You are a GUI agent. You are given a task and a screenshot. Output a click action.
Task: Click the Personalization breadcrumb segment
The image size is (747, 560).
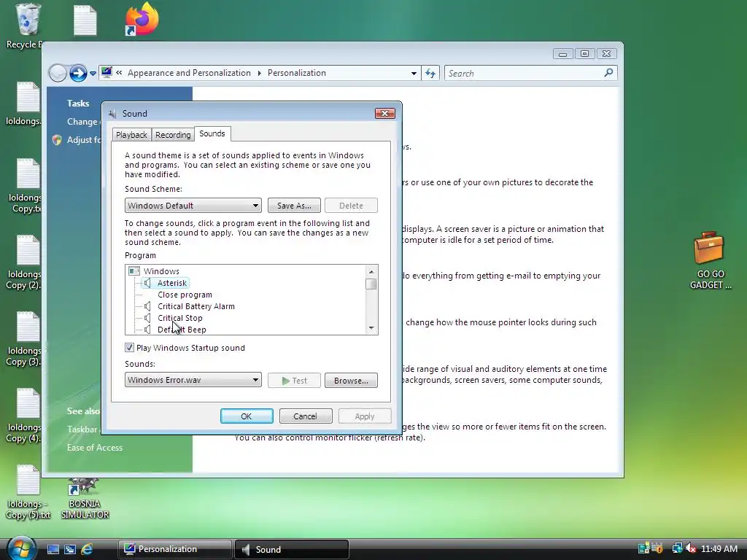297,73
